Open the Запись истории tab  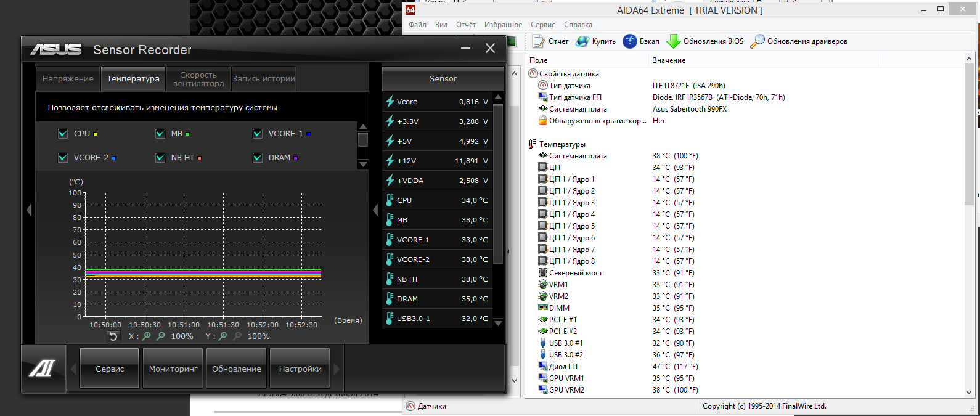[264, 79]
